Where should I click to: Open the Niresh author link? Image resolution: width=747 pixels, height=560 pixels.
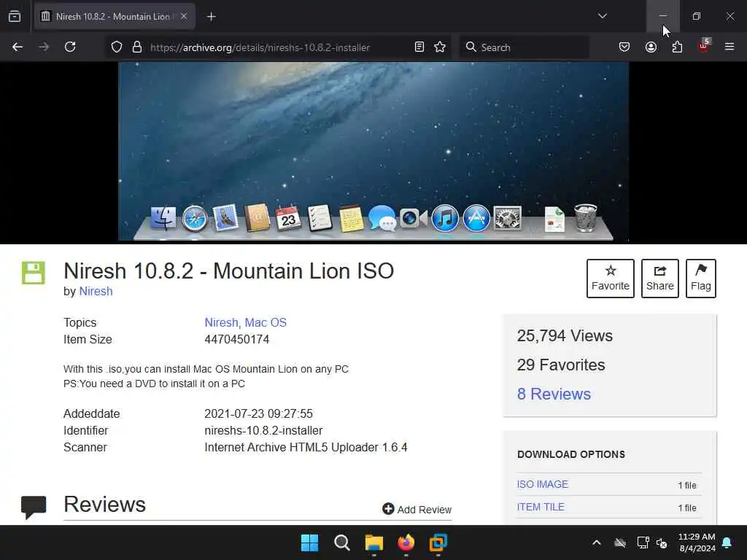click(96, 292)
